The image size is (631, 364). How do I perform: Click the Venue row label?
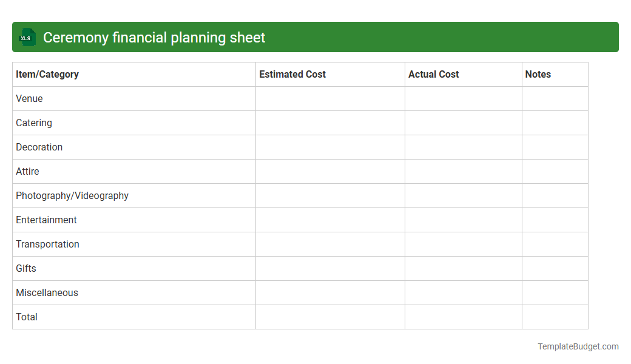29,98
